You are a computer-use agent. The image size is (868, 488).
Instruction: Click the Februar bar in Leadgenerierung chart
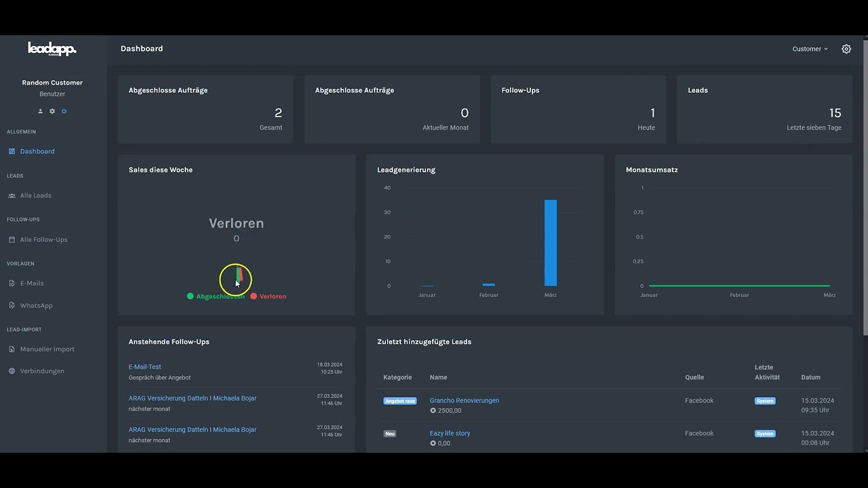coord(488,285)
